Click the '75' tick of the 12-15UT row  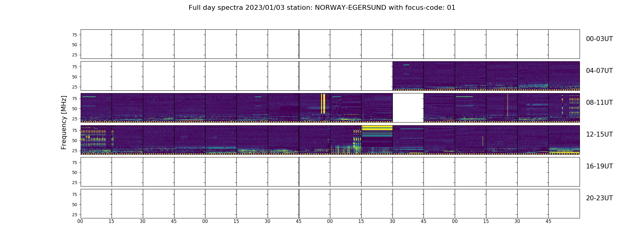[x=75, y=130]
